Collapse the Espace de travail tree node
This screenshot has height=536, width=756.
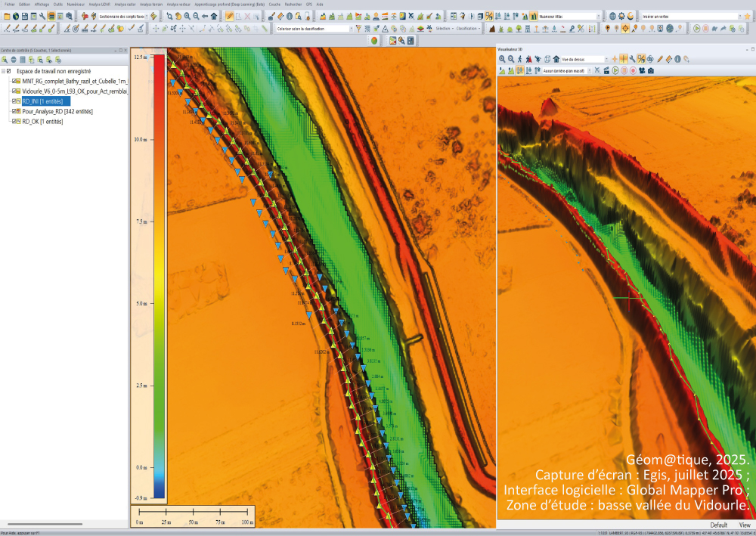coord(4,71)
